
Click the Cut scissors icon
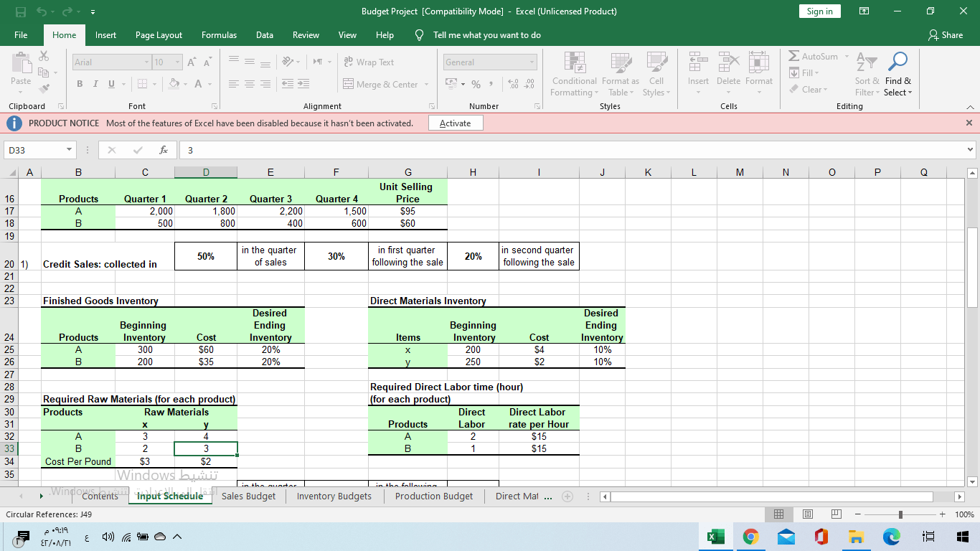[x=44, y=55]
